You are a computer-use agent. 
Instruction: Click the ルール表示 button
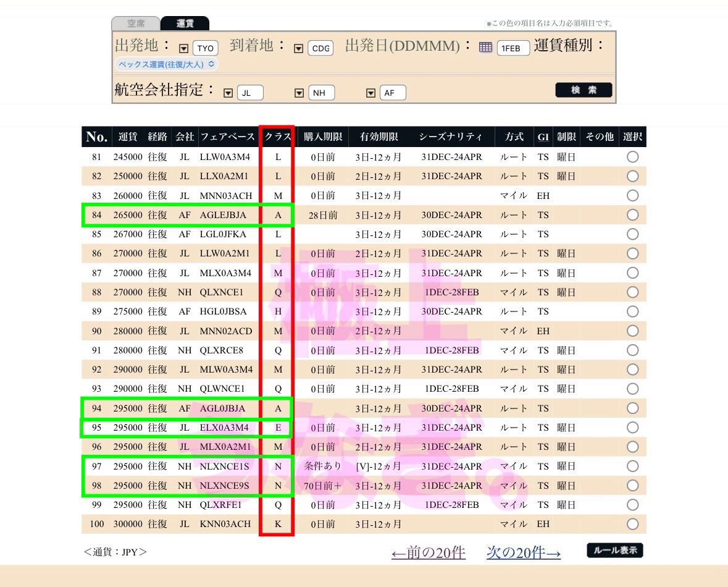615,549
